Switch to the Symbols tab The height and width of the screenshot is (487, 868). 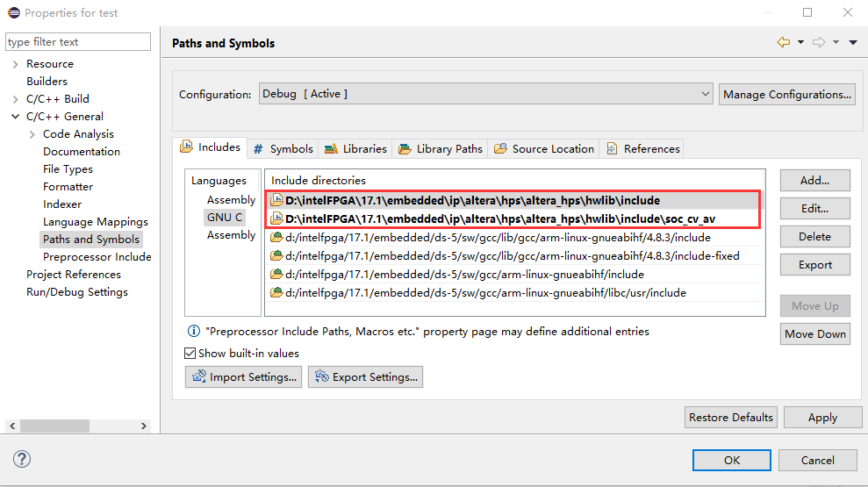tap(283, 148)
